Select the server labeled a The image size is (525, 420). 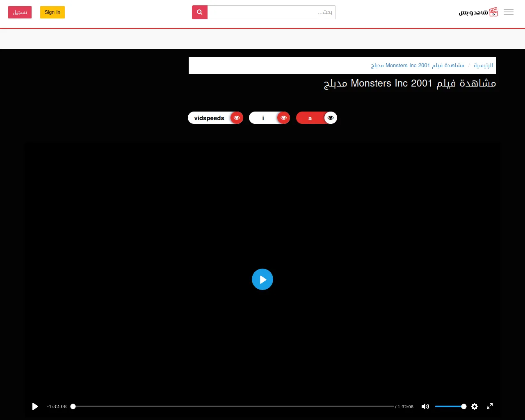coord(317,118)
